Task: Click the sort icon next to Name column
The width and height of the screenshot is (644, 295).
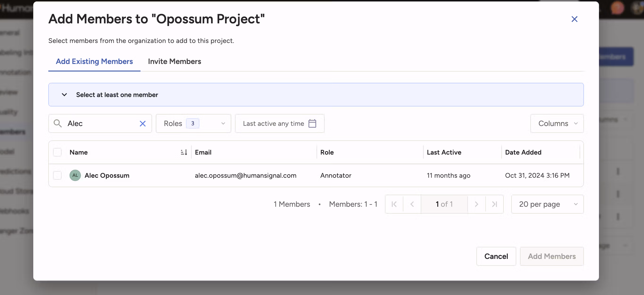Action: tap(184, 152)
